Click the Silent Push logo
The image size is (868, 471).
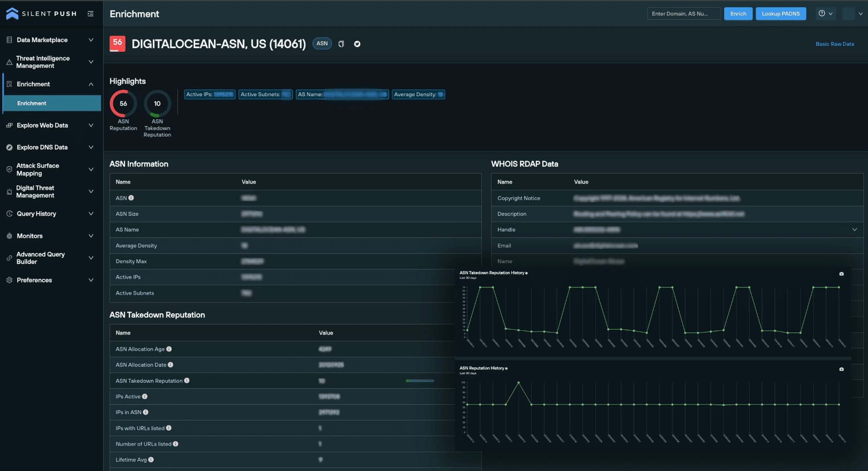(41, 14)
